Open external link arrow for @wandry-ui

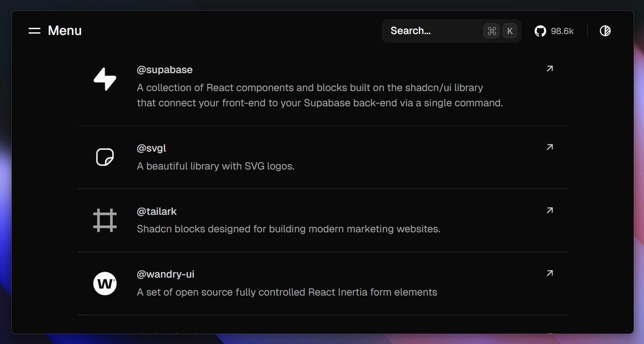coord(550,273)
